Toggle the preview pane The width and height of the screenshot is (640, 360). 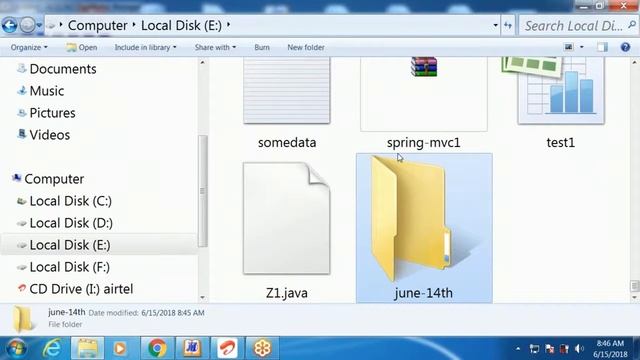(602, 47)
